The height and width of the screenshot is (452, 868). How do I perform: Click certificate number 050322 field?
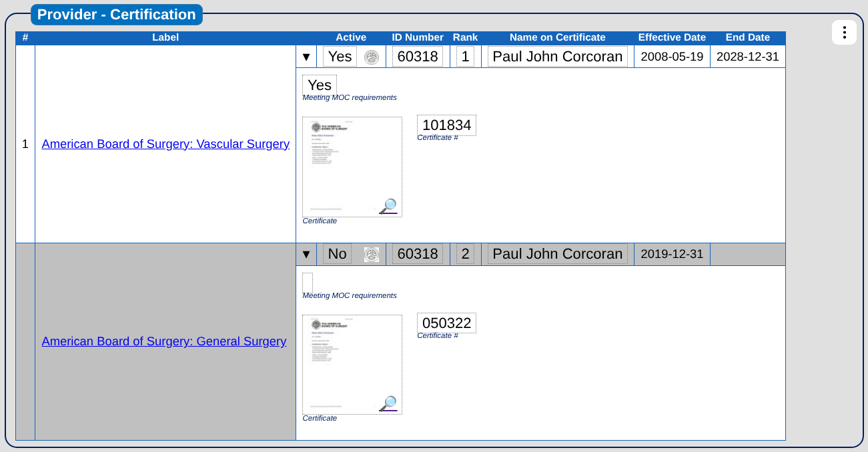coord(446,323)
